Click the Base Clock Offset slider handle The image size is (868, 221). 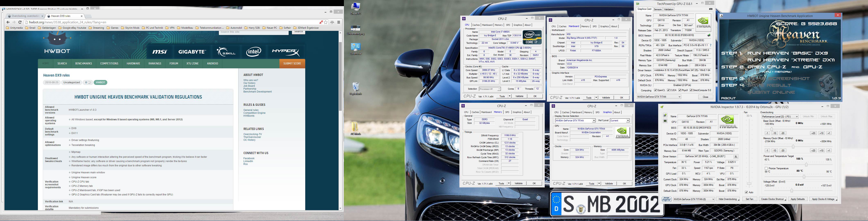[772, 129]
